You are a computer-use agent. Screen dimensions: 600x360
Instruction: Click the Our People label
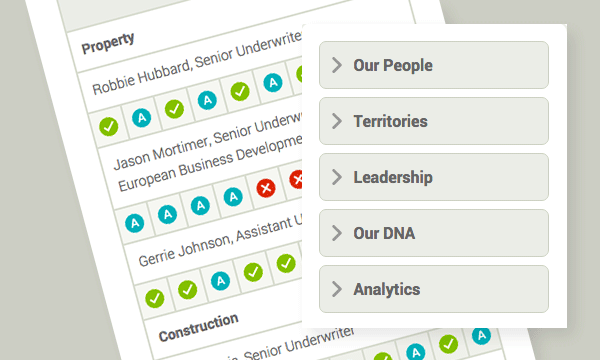click(x=393, y=65)
